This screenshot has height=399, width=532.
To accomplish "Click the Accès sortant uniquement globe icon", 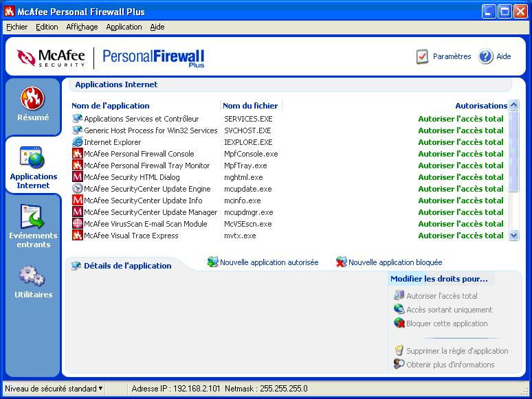I will coord(399,309).
